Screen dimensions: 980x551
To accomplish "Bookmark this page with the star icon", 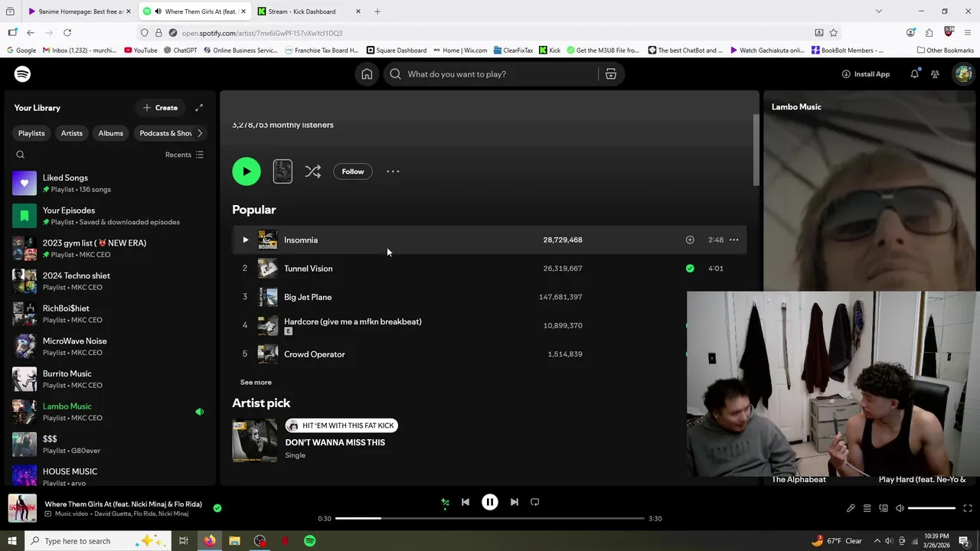I will [x=834, y=33].
